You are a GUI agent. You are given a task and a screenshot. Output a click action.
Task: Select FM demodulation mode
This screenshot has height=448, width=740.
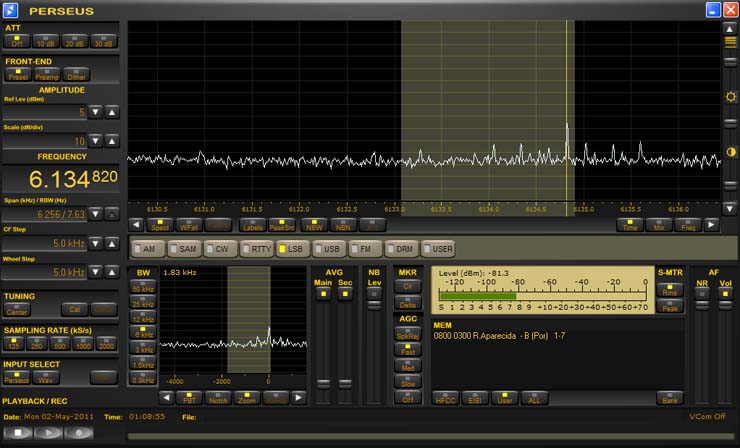pos(365,249)
